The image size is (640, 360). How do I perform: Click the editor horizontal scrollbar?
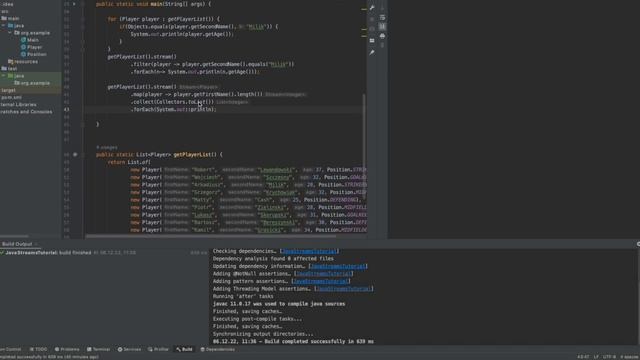coord(211,236)
